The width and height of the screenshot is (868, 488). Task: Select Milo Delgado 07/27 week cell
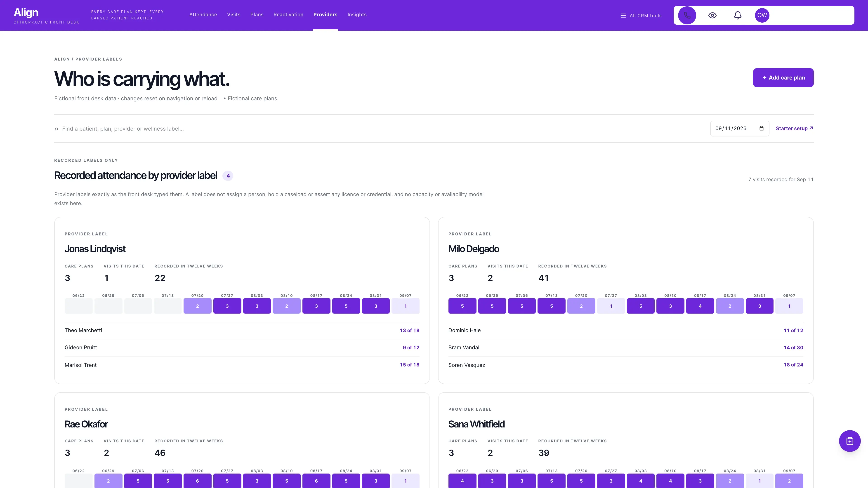click(x=611, y=306)
